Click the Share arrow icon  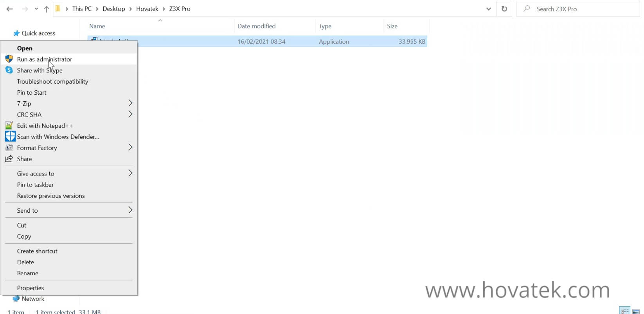click(x=9, y=159)
